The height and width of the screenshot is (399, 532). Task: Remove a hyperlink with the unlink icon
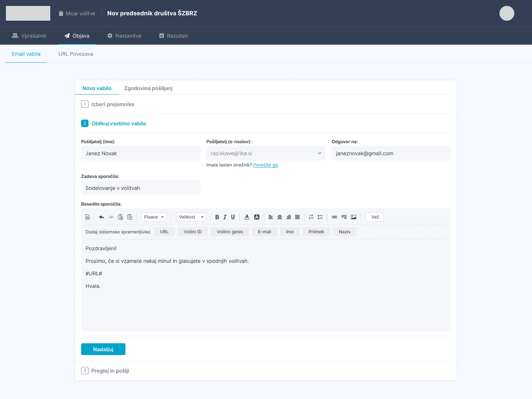tap(344, 217)
